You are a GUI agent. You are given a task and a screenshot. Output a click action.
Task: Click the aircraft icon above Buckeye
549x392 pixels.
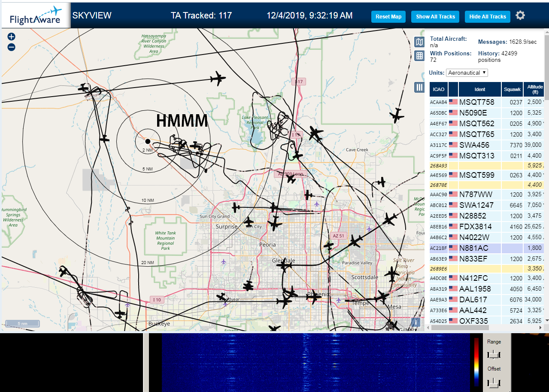coord(121,314)
